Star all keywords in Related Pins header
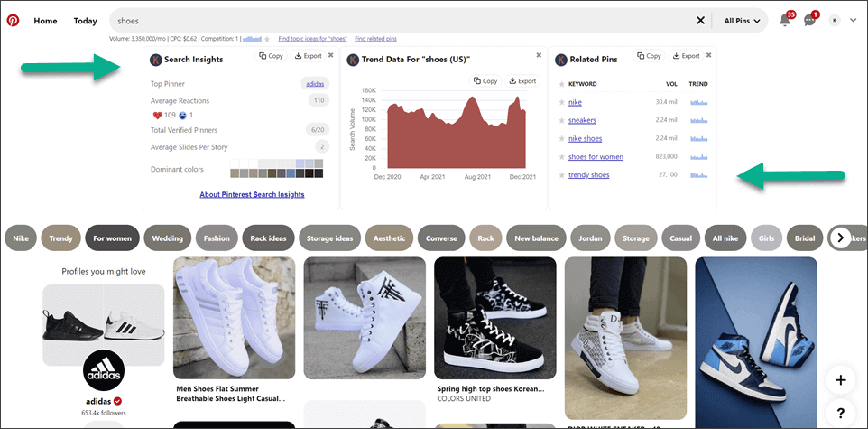The width and height of the screenshot is (868, 429). (561, 84)
